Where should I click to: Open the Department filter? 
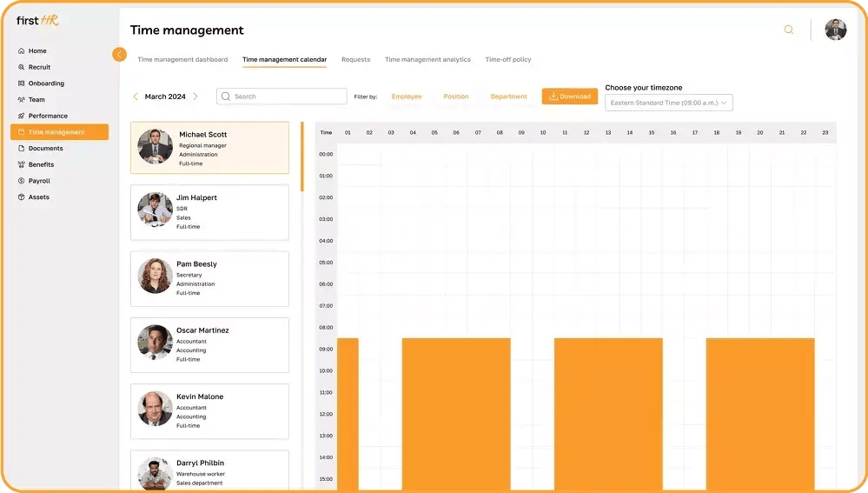[x=508, y=97]
